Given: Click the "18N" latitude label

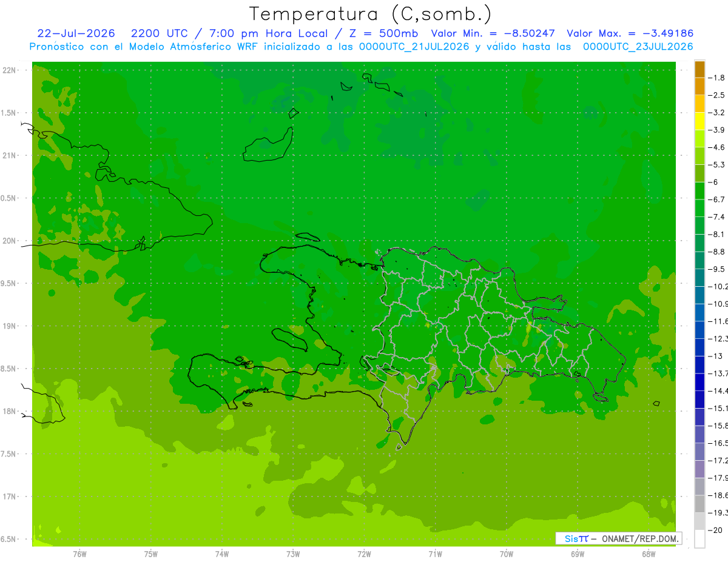Looking at the screenshot, I should (10, 411).
